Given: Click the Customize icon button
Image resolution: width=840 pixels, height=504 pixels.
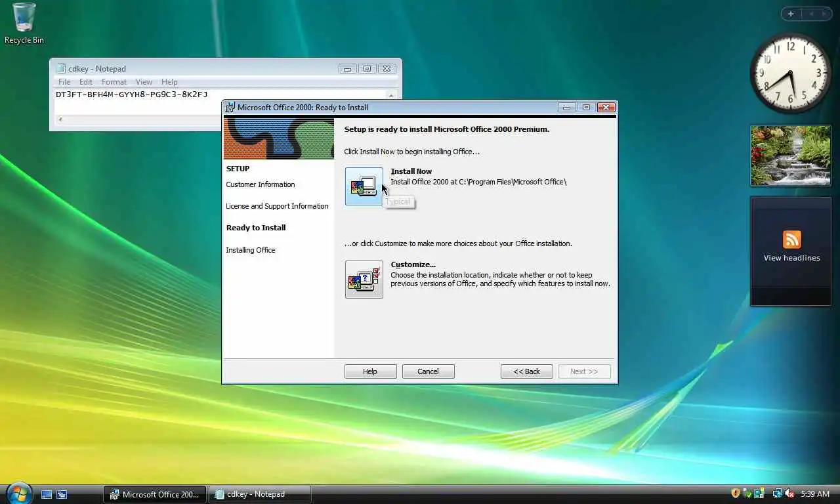Looking at the screenshot, I should (364, 280).
